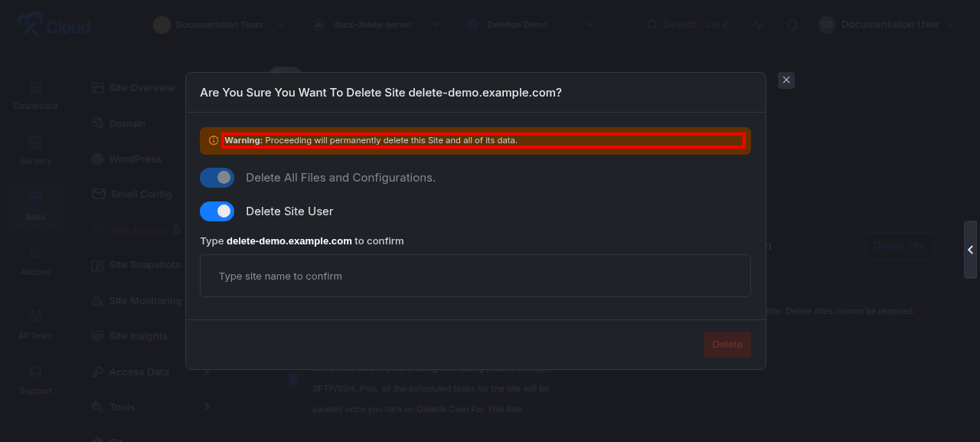Image resolution: width=980 pixels, height=442 pixels.
Task: Close the delete confirmation dialog
Action: [x=786, y=80]
